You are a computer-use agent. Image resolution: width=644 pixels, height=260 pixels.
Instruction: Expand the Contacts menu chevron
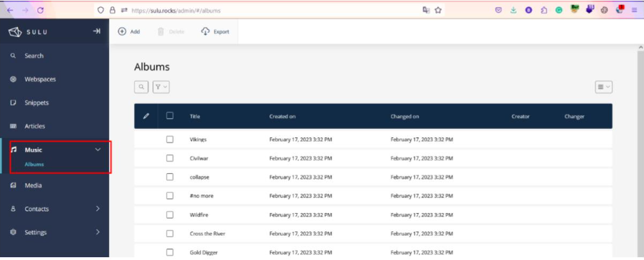[98, 209]
